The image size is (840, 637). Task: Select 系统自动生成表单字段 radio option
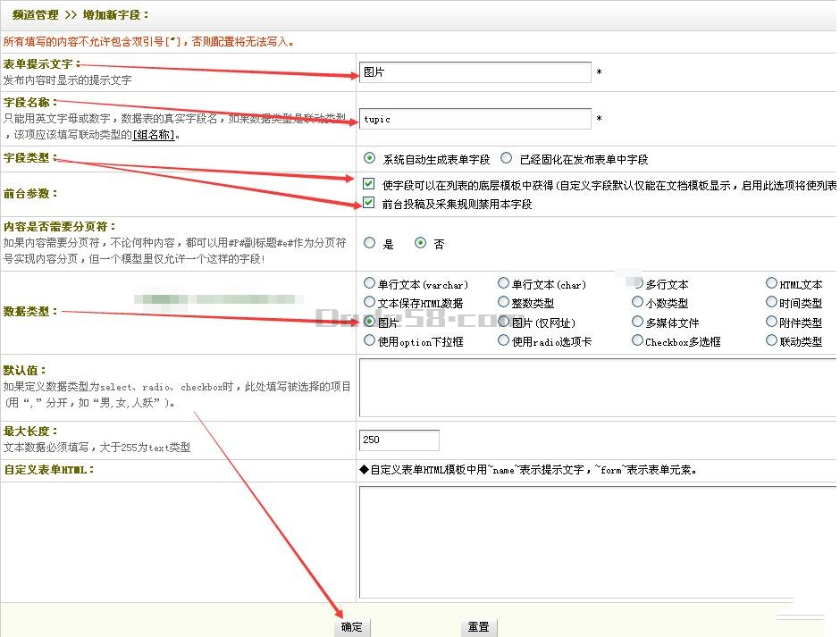coord(370,159)
